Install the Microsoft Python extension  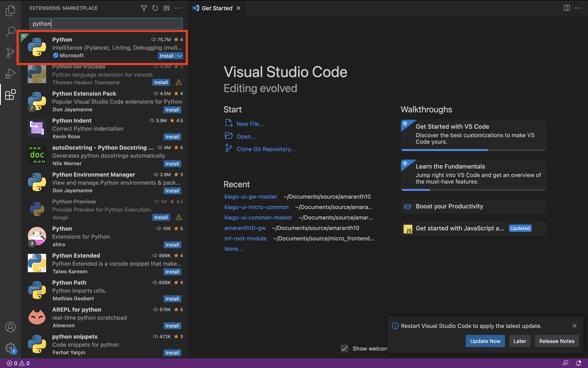click(167, 56)
